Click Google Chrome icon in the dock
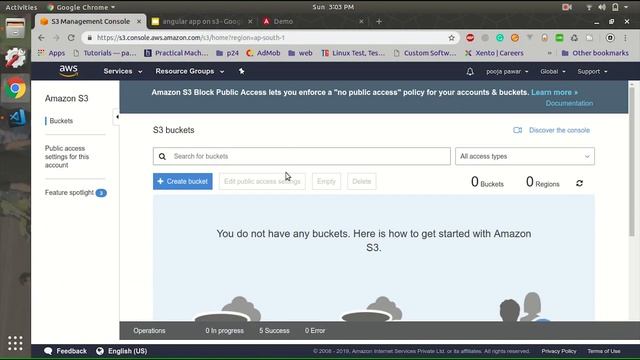The image size is (640, 360). coord(15,88)
